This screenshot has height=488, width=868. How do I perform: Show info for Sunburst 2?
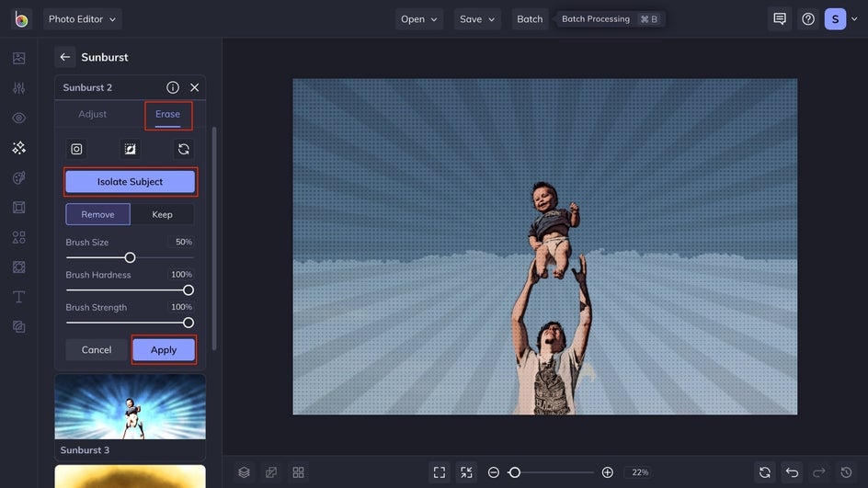click(x=173, y=87)
